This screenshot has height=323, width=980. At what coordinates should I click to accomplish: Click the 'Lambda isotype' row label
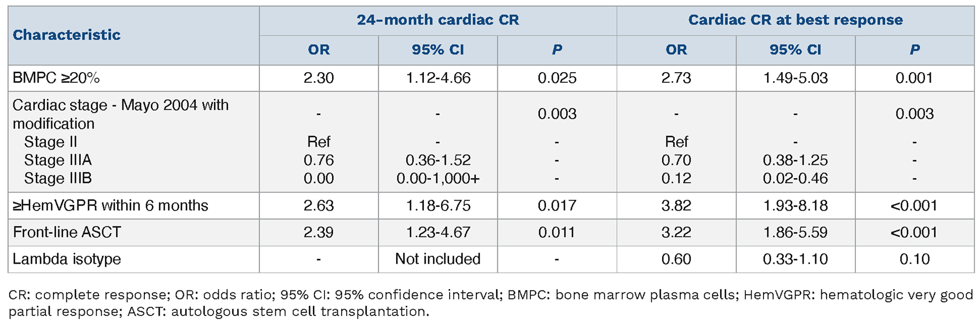66,259
